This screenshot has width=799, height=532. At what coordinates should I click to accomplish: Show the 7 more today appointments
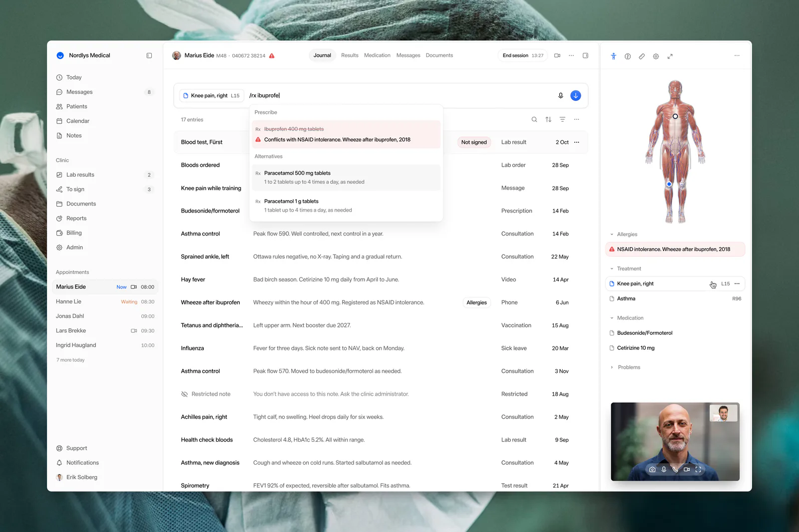pyautogui.click(x=70, y=360)
